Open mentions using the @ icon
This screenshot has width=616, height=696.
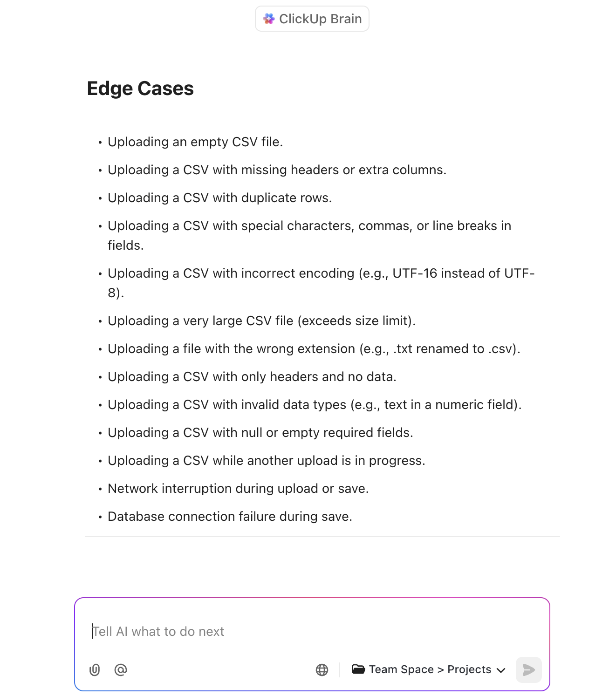coord(121,670)
